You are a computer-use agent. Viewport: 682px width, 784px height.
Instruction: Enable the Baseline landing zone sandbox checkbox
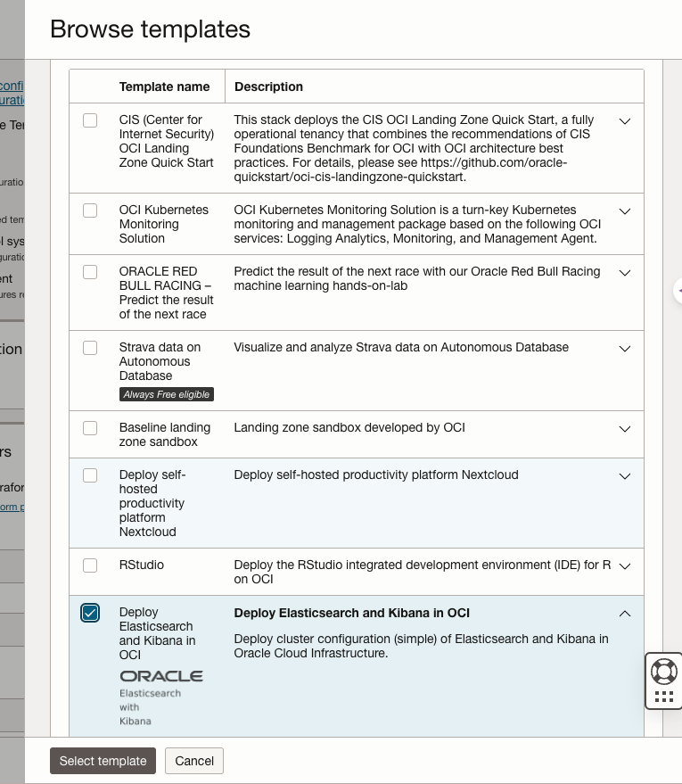(x=90, y=428)
